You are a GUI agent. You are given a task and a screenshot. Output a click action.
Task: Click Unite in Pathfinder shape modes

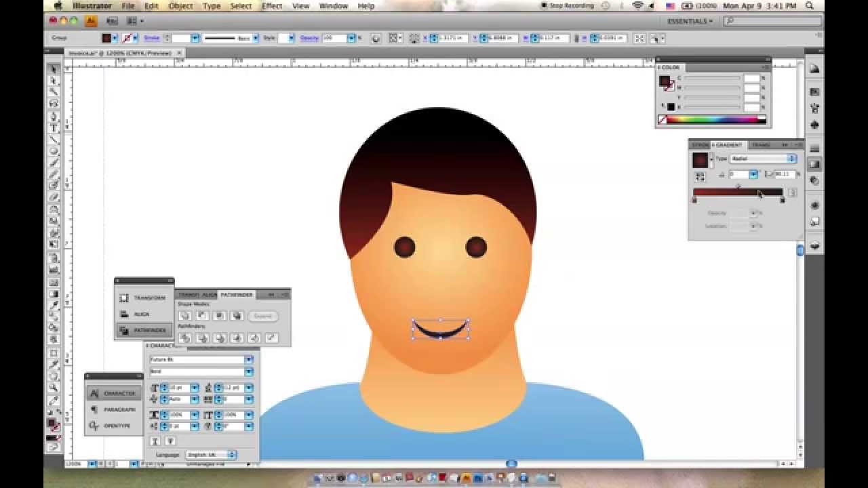point(184,316)
